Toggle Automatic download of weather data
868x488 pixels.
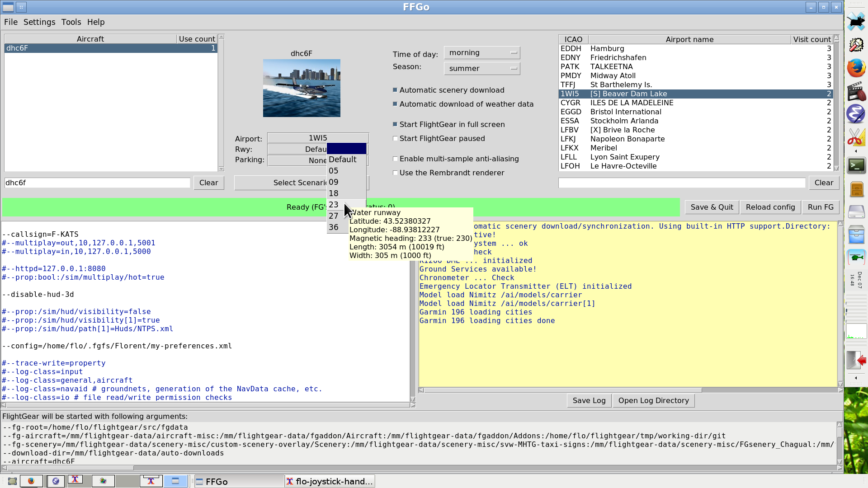395,104
